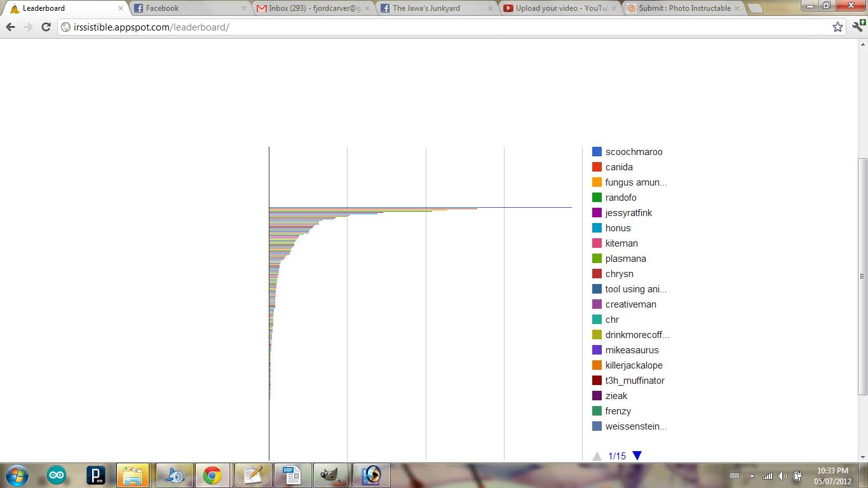Select zieak in the legend

coord(616,396)
